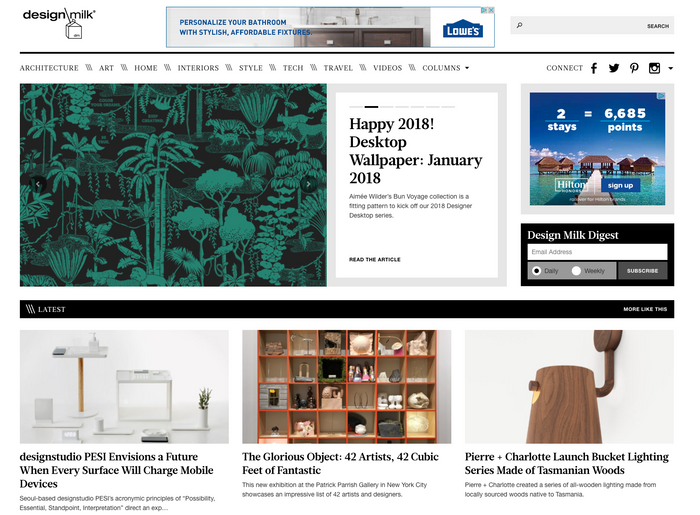This screenshot has width=700, height=515.
Task: Open the Design Milk logo homepage link
Action: click(x=59, y=23)
